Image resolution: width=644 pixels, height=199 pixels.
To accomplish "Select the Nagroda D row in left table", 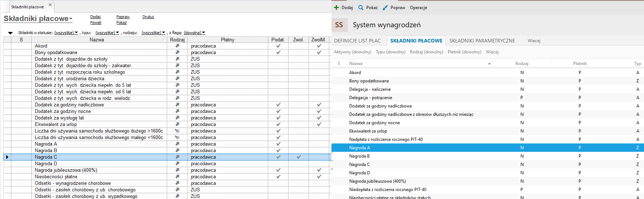I will (x=167, y=164).
